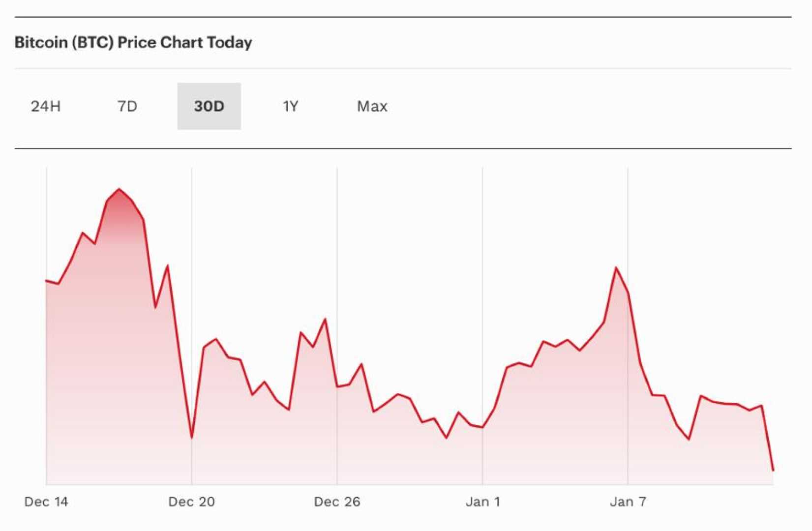Show the 1Y price history tab
This screenshot has height=531, width=812.
[x=290, y=106]
